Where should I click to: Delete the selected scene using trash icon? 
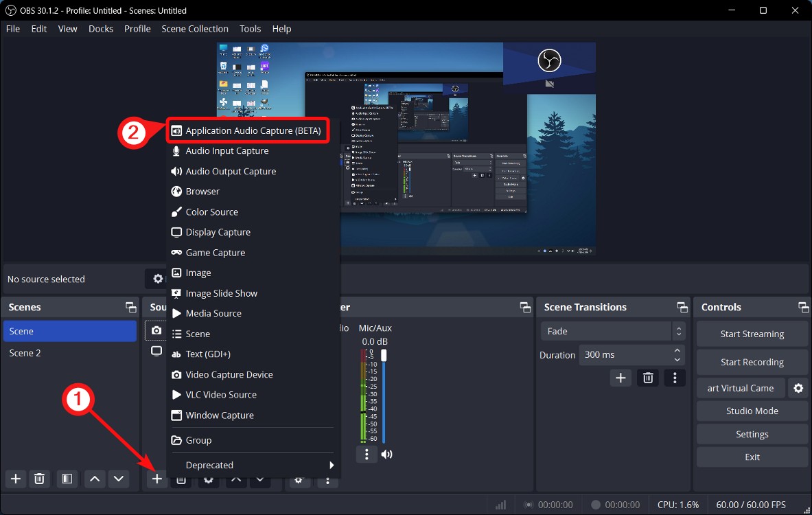click(x=39, y=479)
